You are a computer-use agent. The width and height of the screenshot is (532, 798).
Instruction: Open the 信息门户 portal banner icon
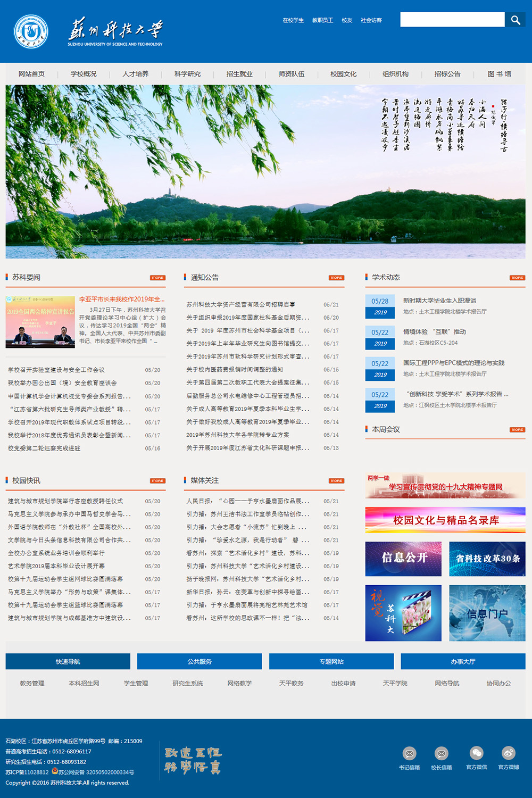[x=487, y=614]
